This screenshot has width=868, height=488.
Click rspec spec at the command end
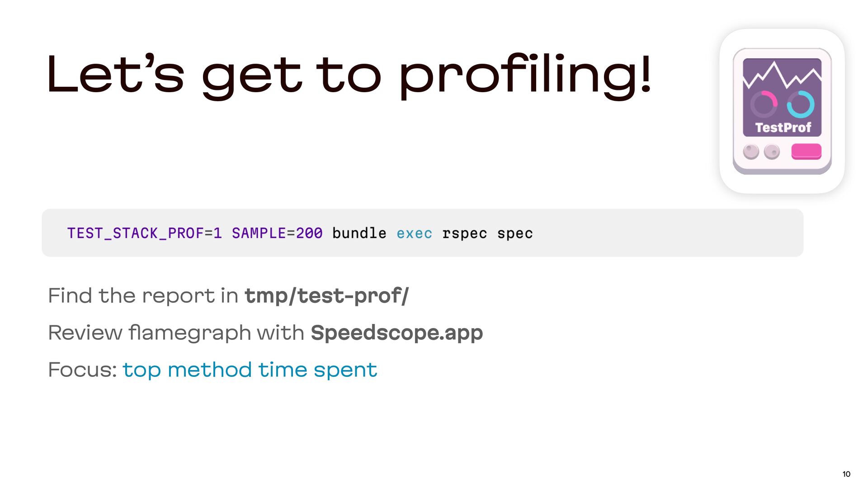click(x=488, y=234)
